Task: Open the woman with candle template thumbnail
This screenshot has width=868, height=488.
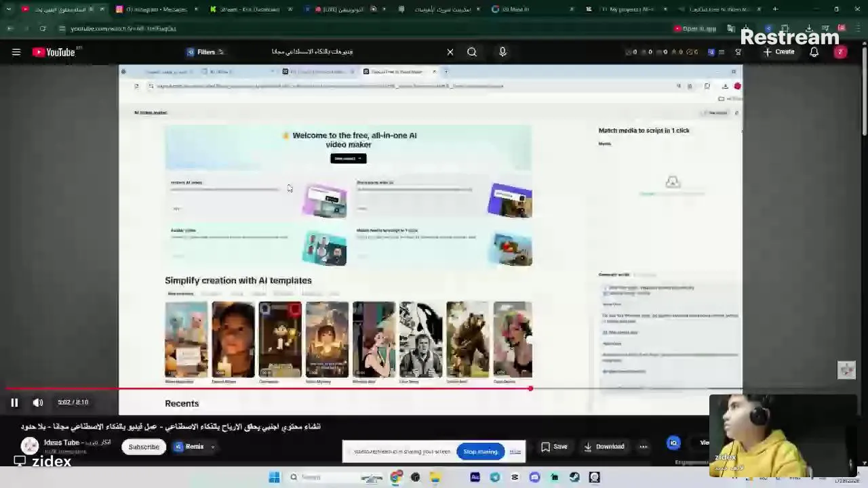Action: [233, 340]
